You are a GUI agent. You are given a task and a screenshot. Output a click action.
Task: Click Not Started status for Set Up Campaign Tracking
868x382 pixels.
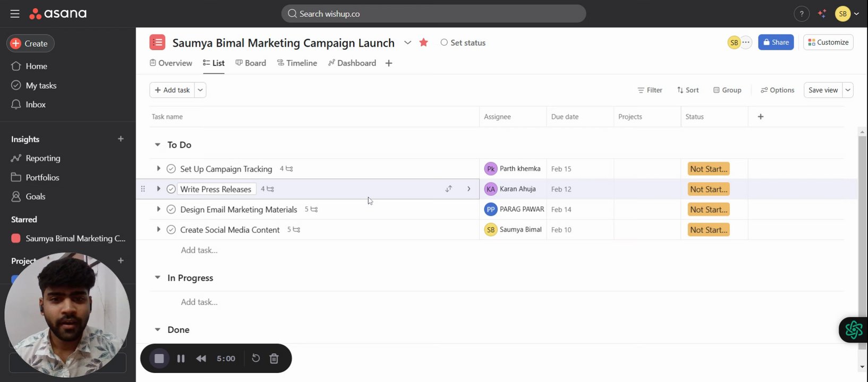click(x=709, y=169)
